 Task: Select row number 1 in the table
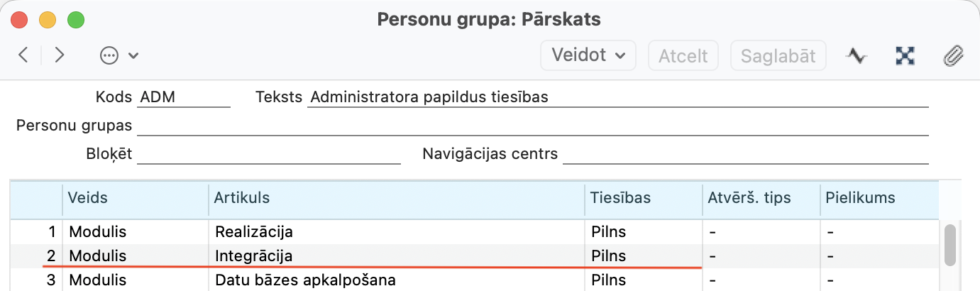[x=50, y=232]
